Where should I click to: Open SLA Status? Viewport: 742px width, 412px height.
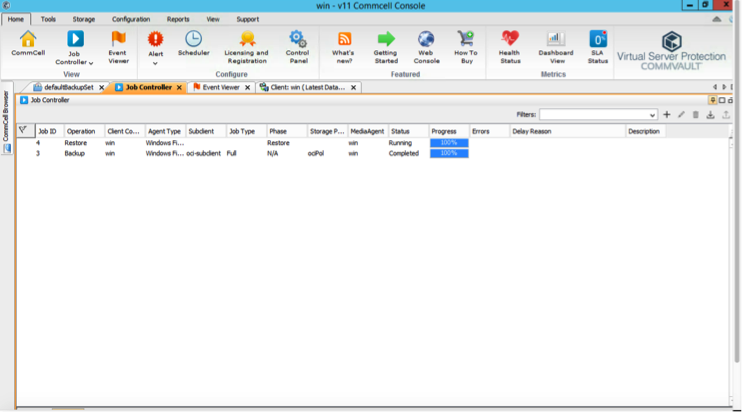pos(598,47)
